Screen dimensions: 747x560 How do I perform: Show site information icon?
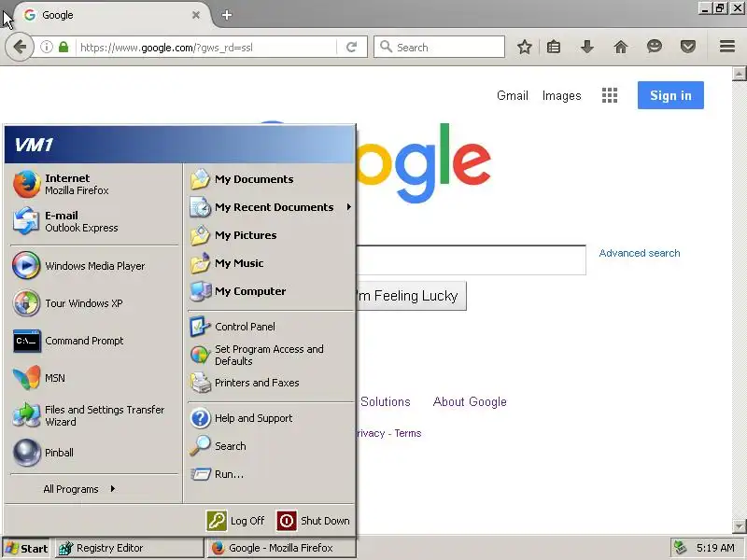coord(46,48)
